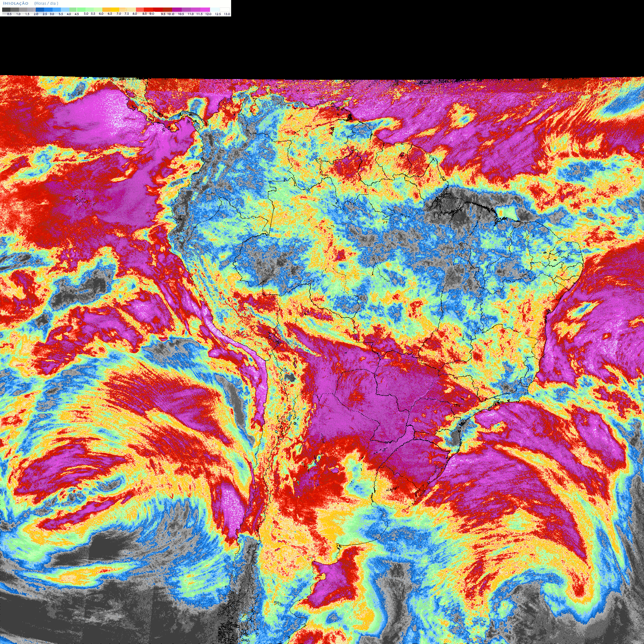The image size is (644, 644).
Task: Select the 6.0 legend value
Action: pyautogui.click(x=101, y=14)
